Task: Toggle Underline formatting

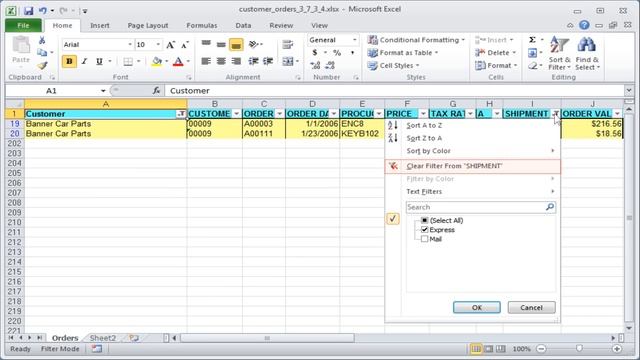Action: point(99,62)
